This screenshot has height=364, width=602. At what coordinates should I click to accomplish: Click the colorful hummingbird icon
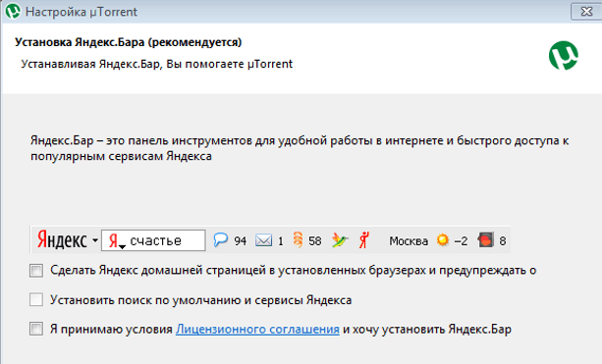[340, 240]
